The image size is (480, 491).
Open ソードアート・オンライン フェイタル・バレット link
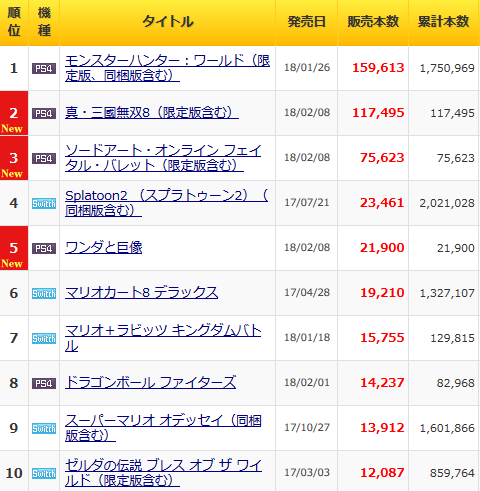pyautogui.click(x=163, y=158)
